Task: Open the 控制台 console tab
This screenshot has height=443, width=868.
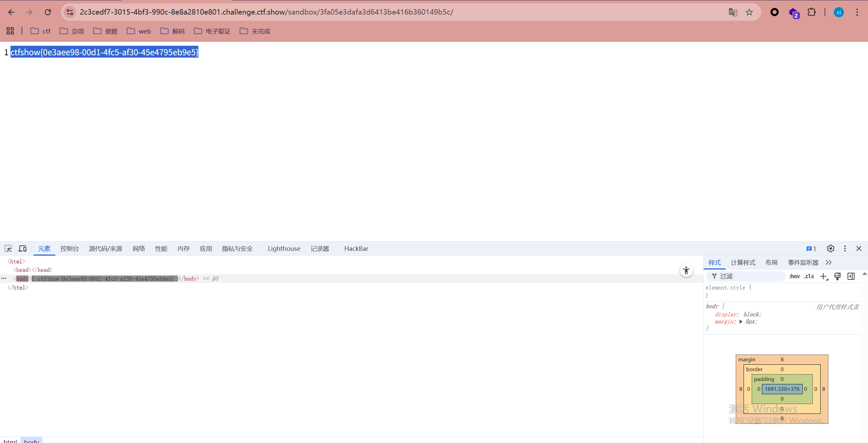Action: 70,248
